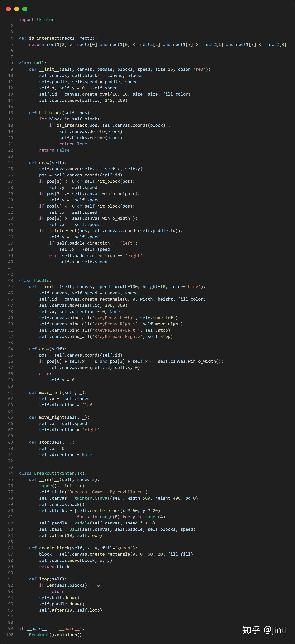Viewport: 295px width, 644px height.
Task: Click the 'self.ball = Ball(...)' line
Action: click(x=117, y=529)
